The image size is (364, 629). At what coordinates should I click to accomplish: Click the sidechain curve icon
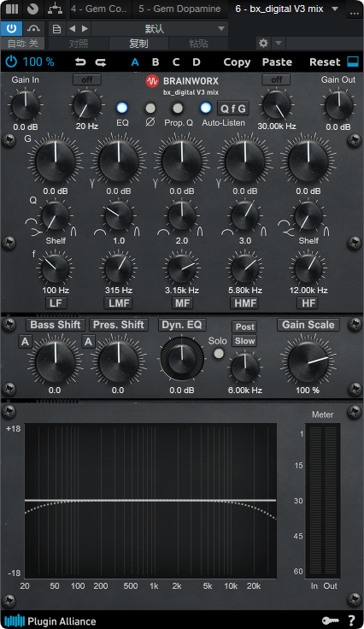click(33, 28)
